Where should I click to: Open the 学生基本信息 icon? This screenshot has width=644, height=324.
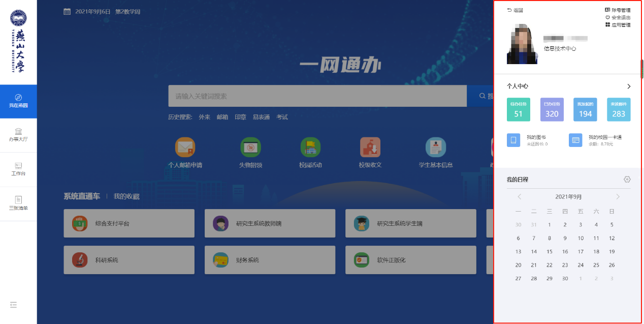pos(435,148)
